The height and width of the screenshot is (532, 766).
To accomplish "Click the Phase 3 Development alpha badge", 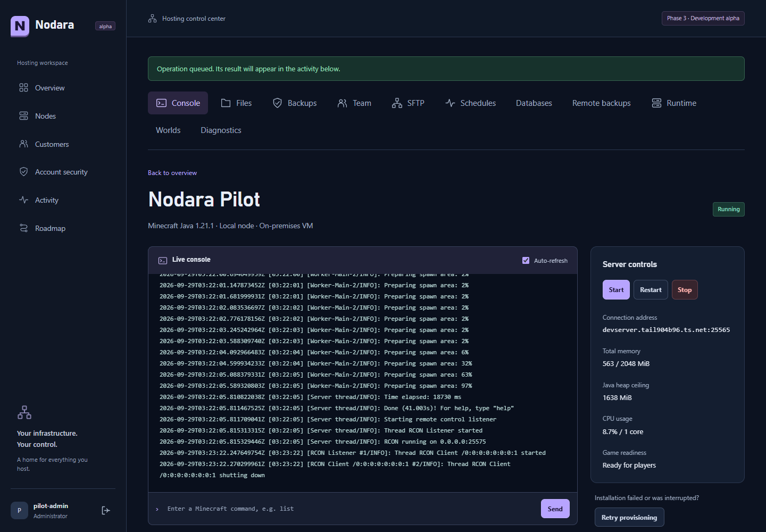I will 703,18.
